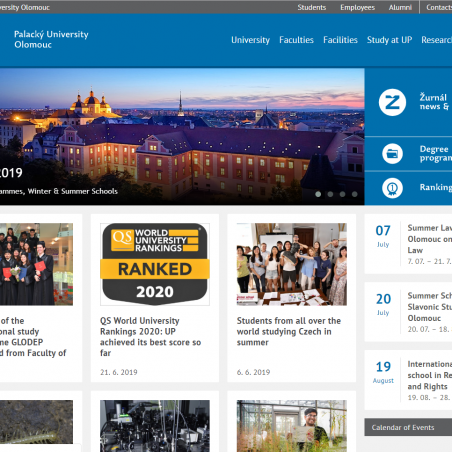Open the Research menu
The image size is (452, 452).
(x=436, y=40)
